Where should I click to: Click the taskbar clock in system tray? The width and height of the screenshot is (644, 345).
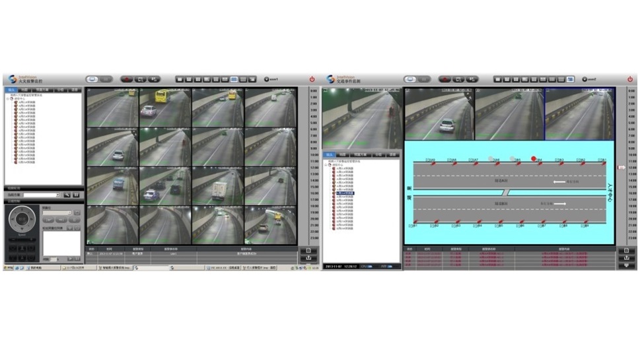click(x=315, y=267)
